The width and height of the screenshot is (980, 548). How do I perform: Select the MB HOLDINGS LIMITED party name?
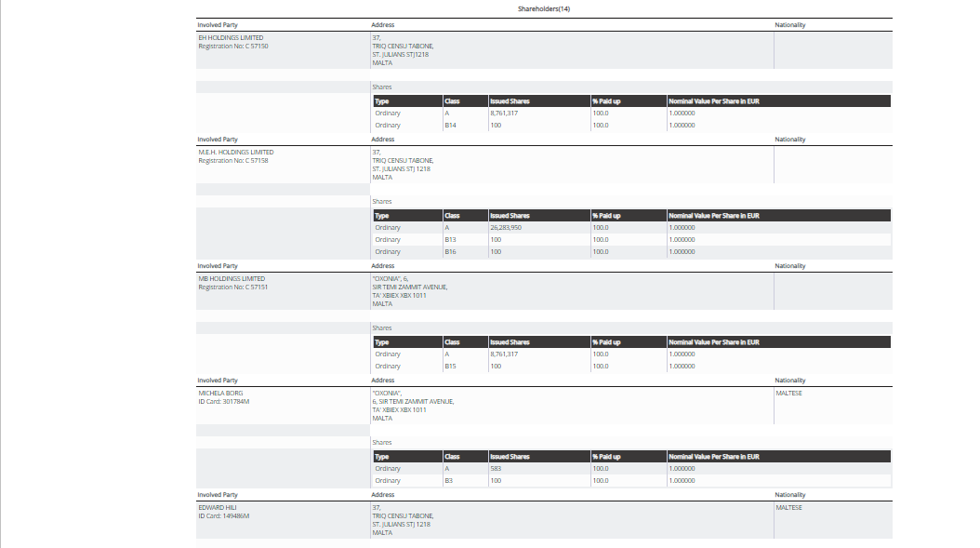[x=232, y=279]
